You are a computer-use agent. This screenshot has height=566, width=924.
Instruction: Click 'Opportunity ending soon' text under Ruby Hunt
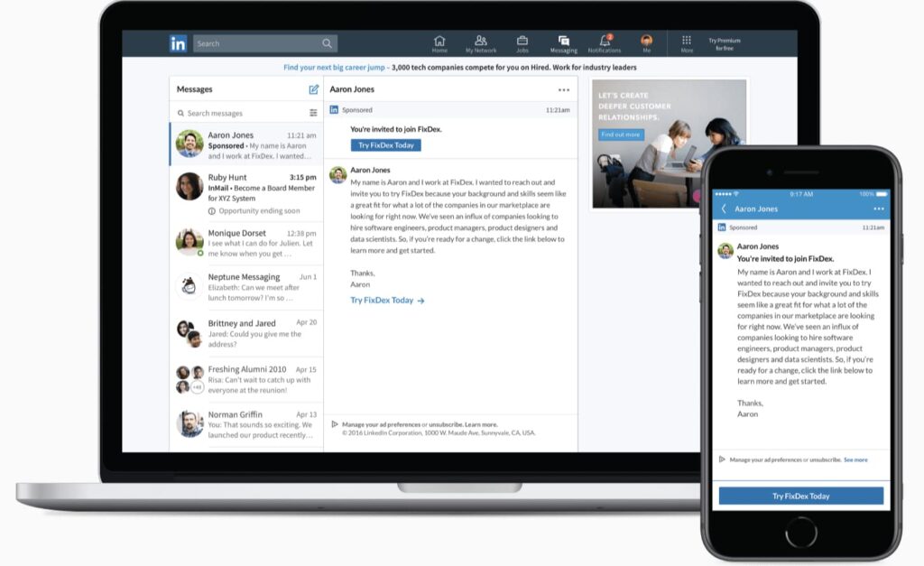pyautogui.click(x=259, y=211)
